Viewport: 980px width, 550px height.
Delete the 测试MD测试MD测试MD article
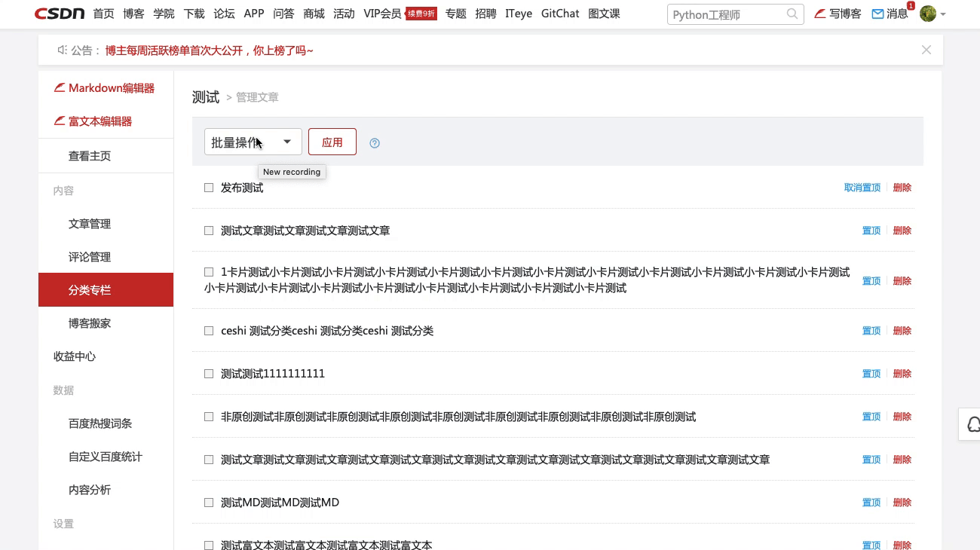(x=902, y=503)
